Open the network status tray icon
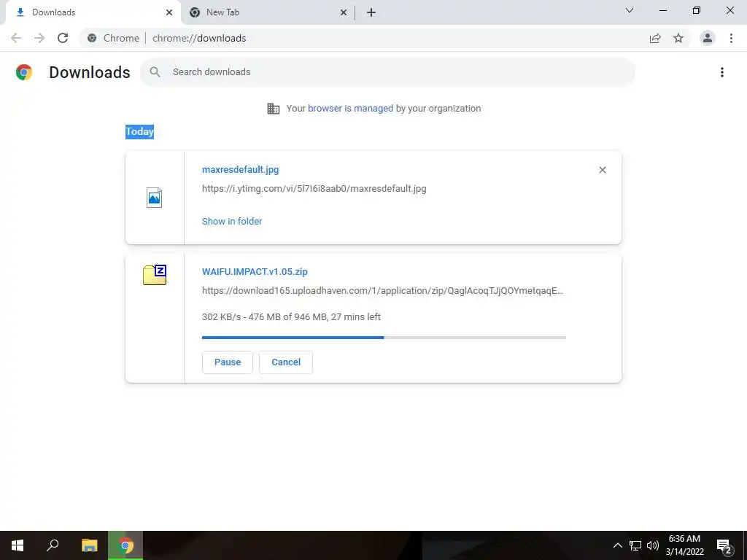 pos(635,545)
